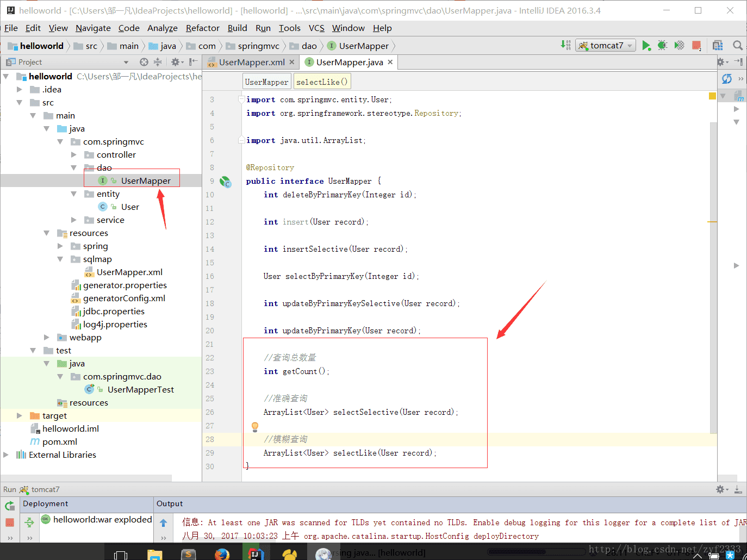Expand the target folder
747x560 pixels.
(20, 415)
